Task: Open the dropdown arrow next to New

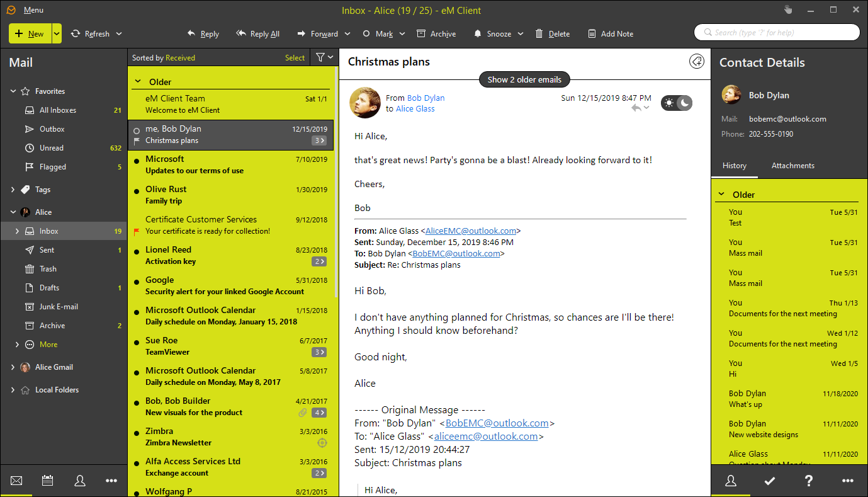Action: point(57,34)
